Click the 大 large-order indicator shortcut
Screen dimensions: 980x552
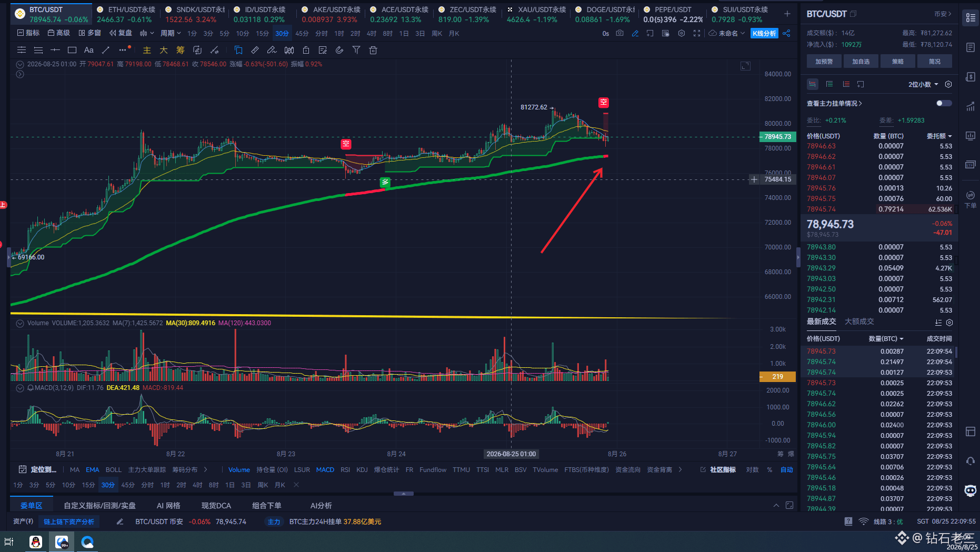[164, 50]
